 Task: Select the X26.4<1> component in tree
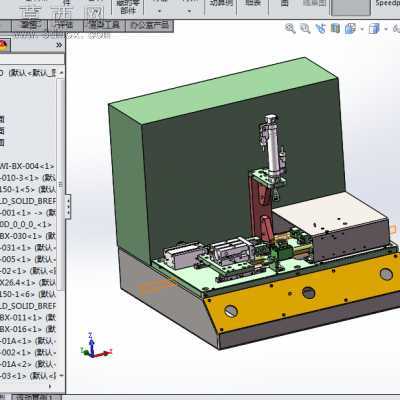28,283
